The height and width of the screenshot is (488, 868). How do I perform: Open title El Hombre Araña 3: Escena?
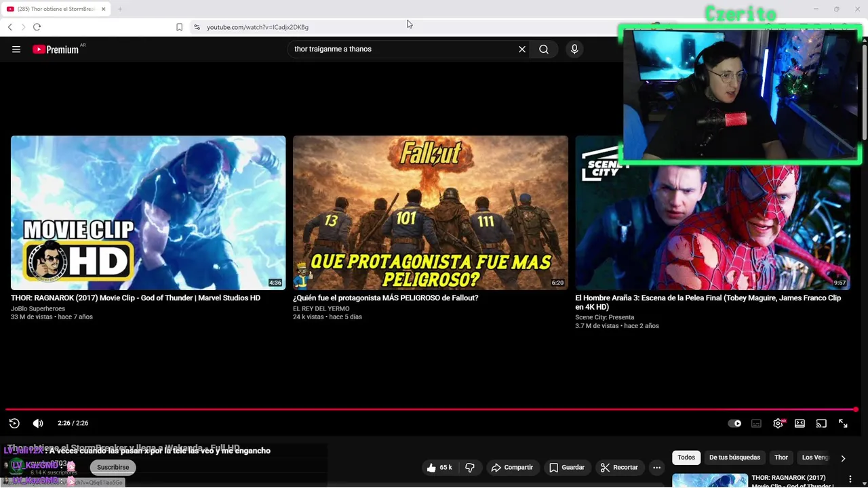point(708,302)
